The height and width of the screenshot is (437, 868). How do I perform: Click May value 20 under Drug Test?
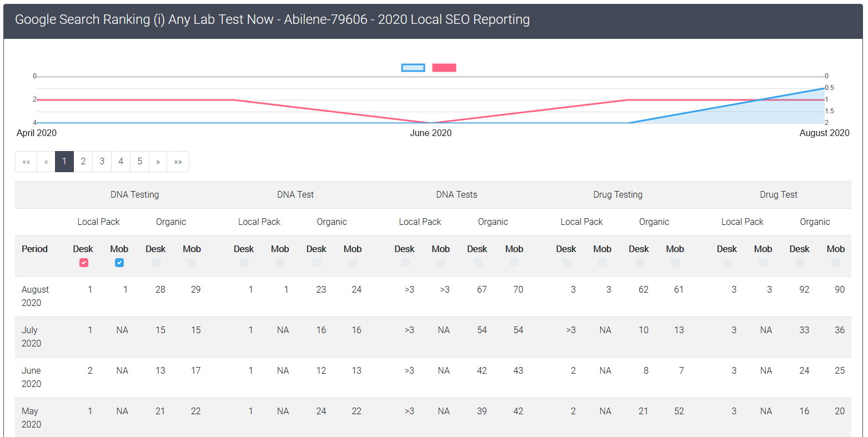pyautogui.click(x=840, y=411)
